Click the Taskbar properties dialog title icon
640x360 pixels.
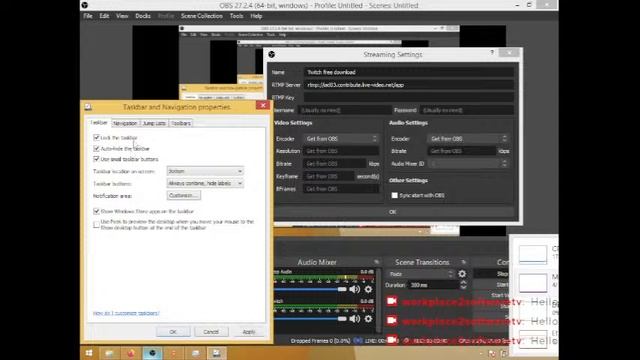(88, 107)
